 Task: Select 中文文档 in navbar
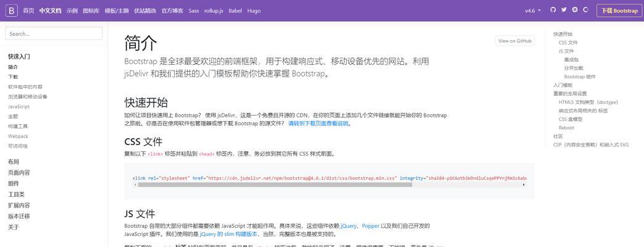(x=50, y=10)
